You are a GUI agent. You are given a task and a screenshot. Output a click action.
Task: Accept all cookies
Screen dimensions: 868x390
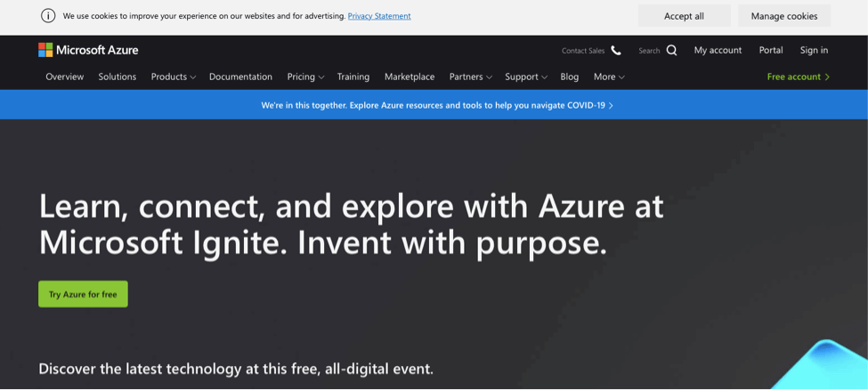point(685,16)
